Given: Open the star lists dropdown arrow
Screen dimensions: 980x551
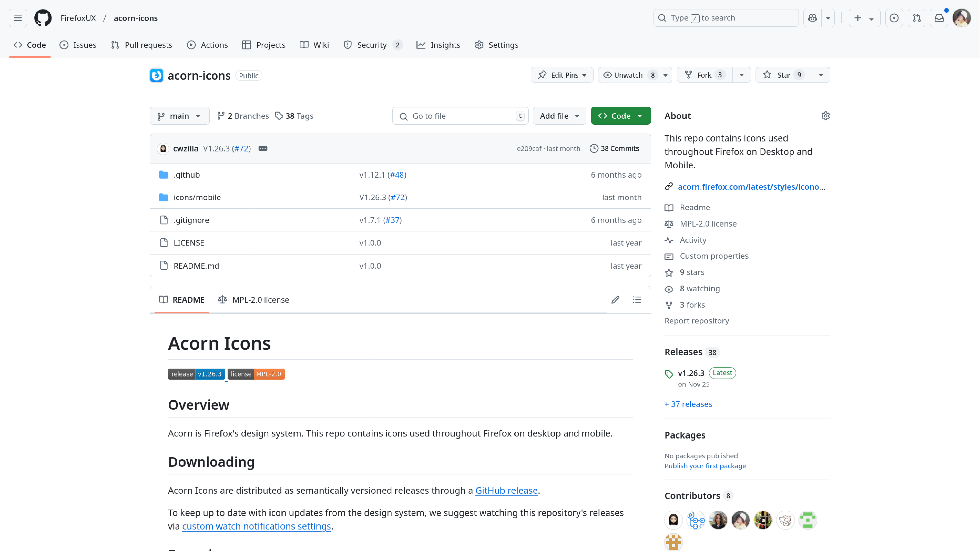Looking at the screenshot, I should (821, 75).
